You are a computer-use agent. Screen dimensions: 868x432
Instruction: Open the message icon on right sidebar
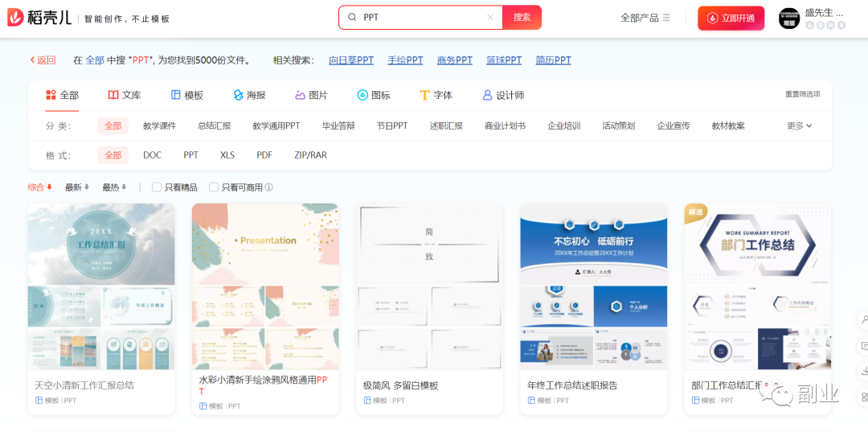[863, 345]
